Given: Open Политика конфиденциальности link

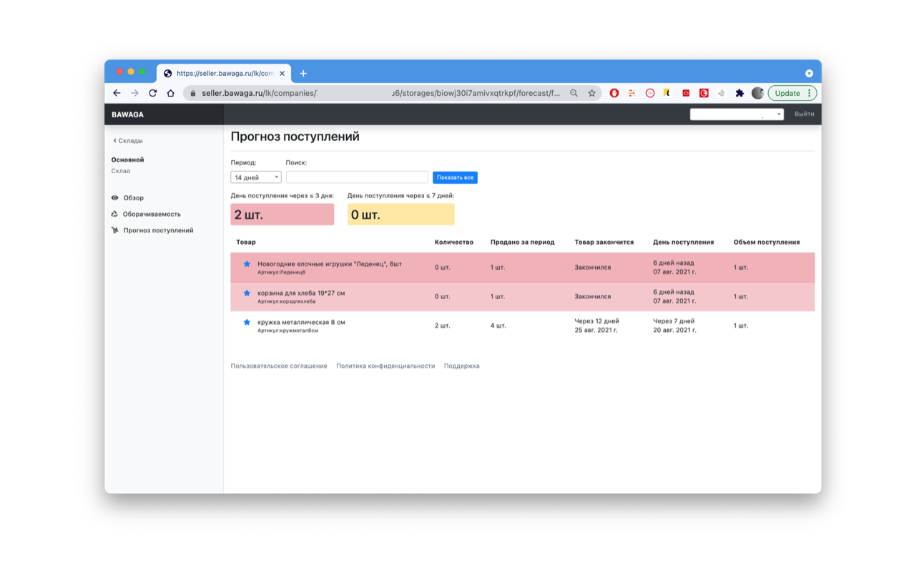Looking at the screenshot, I should click(385, 366).
